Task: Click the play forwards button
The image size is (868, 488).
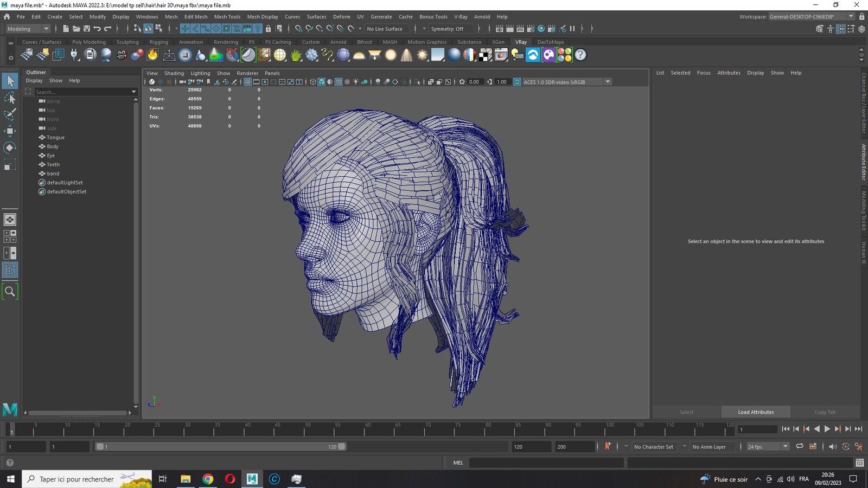Action: pyautogui.click(x=827, y=429)
